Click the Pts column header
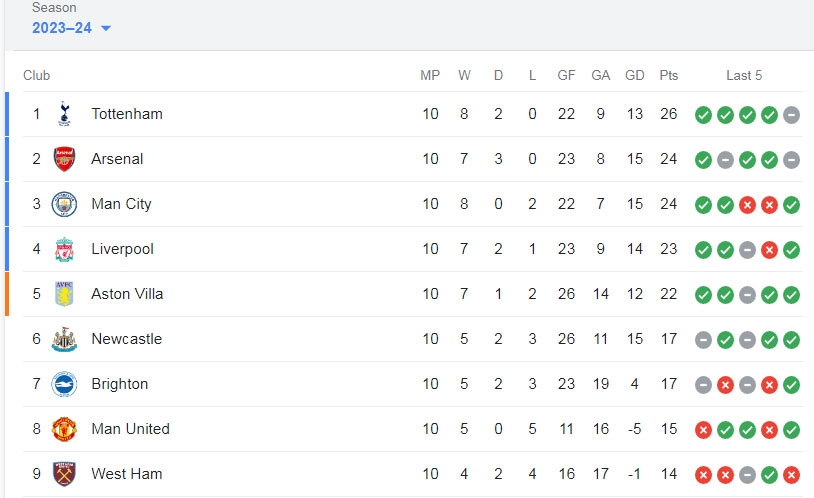This screenshot has height=498, width=814. coord(669,75)
